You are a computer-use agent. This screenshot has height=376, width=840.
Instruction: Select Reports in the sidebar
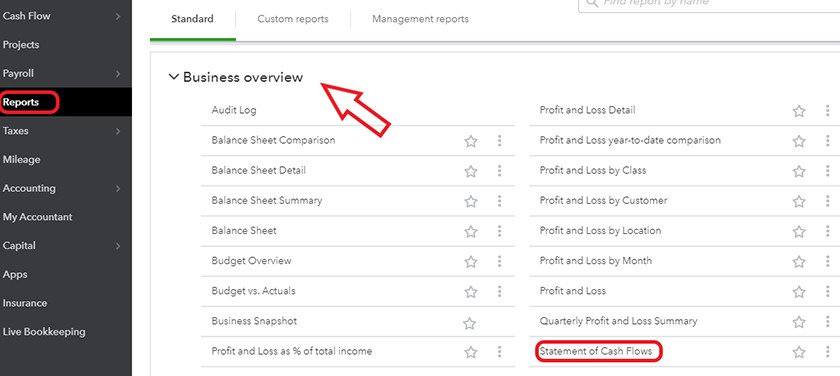pos(21,102)
